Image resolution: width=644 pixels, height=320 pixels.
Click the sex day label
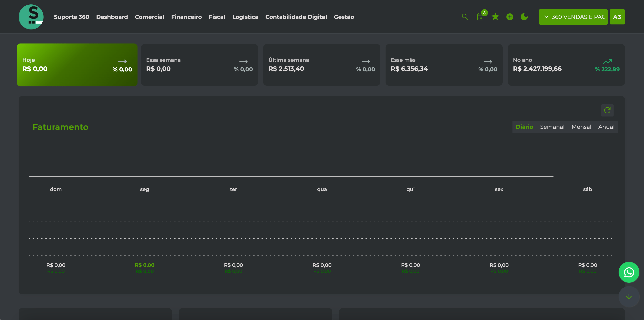tap(499, 189)
